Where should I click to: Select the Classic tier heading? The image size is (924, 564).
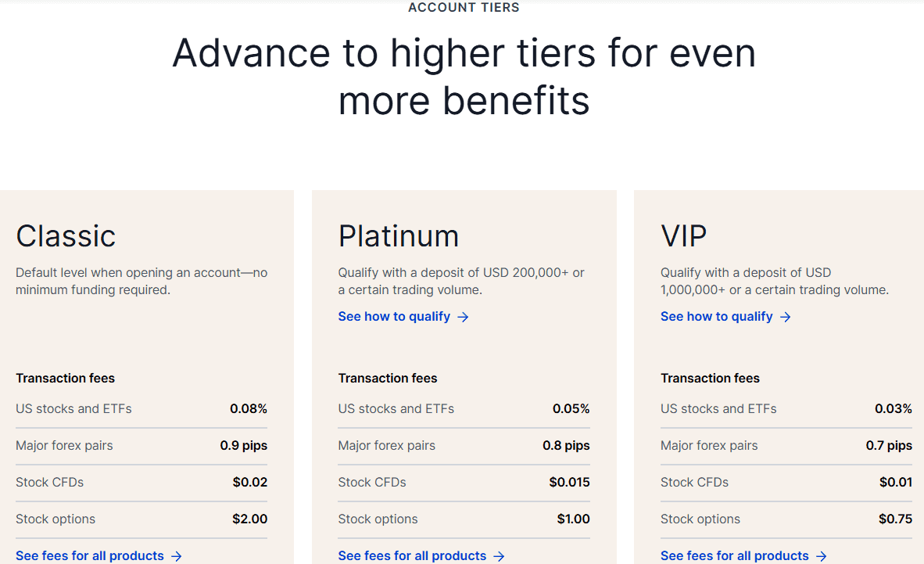click(66, 235)
